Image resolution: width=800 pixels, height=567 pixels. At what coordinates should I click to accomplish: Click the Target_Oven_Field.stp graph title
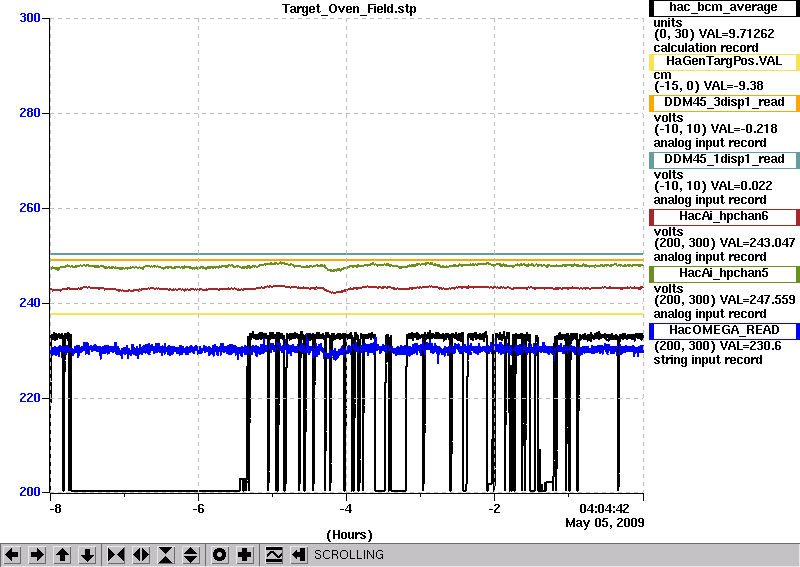[x=349, y=9]
